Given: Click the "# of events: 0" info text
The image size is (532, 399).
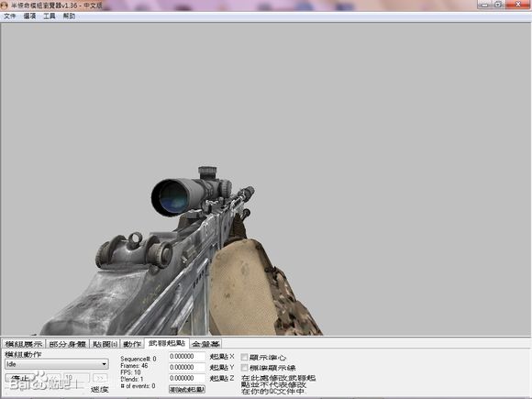Looking at the screenshot, I should (x=138, y=386).
